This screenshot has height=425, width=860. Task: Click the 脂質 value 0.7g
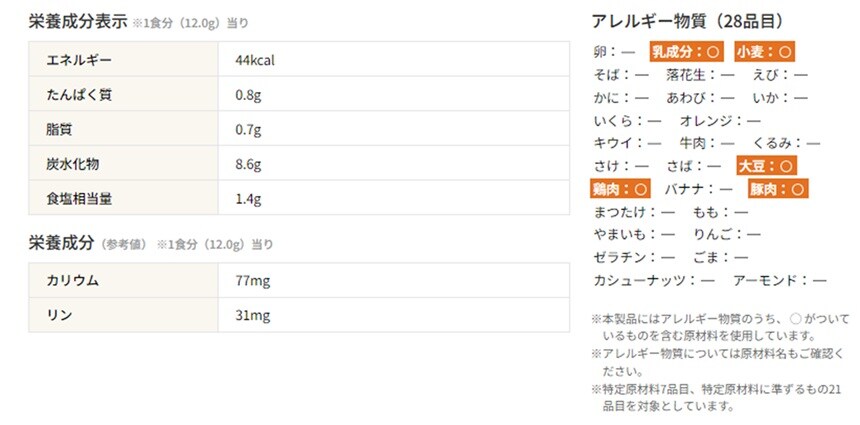[x=248, y=130]
